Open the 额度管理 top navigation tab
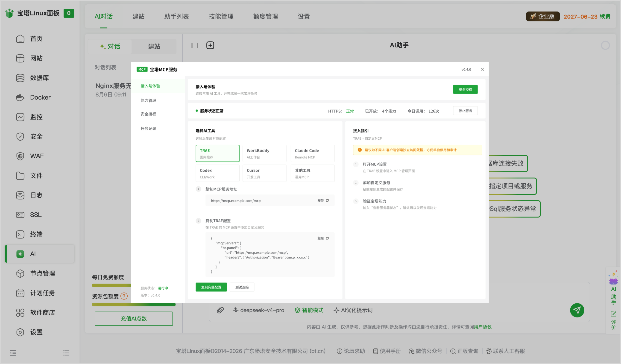This screenshot has height=364, width=621. click(265, 17)
